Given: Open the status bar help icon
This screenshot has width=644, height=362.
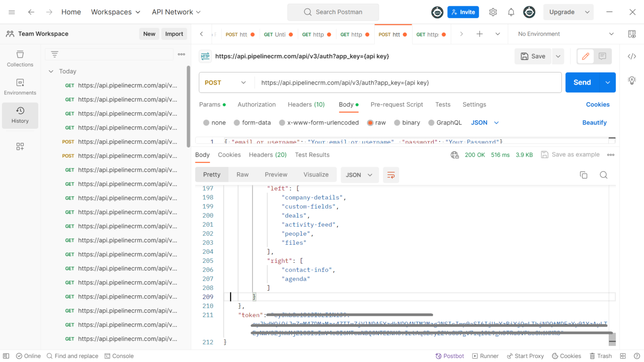Looking at the screenshot, I should 637,356.
